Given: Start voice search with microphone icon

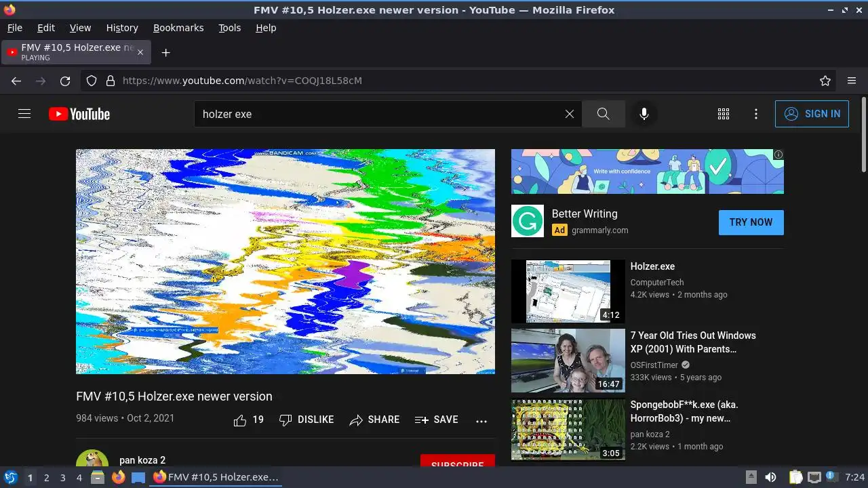Looking at the screenshot, I should tap(644, 114).
